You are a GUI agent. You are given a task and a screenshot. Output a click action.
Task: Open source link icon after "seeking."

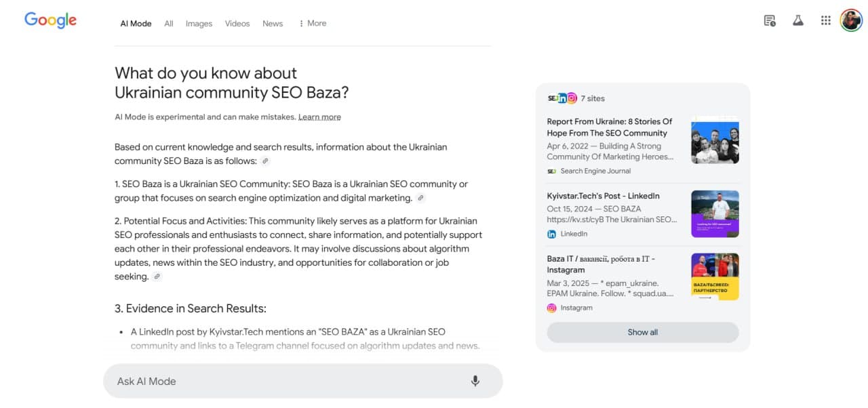point(157,277)
